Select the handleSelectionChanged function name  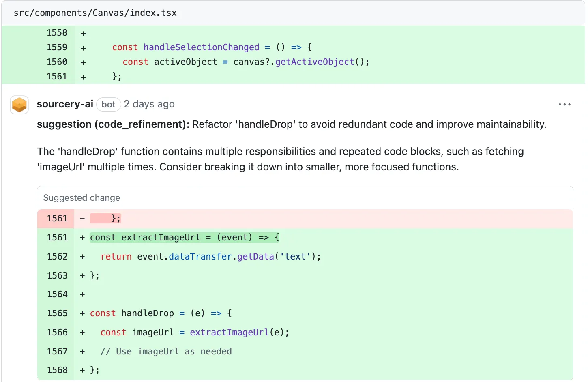click(202, 47)
